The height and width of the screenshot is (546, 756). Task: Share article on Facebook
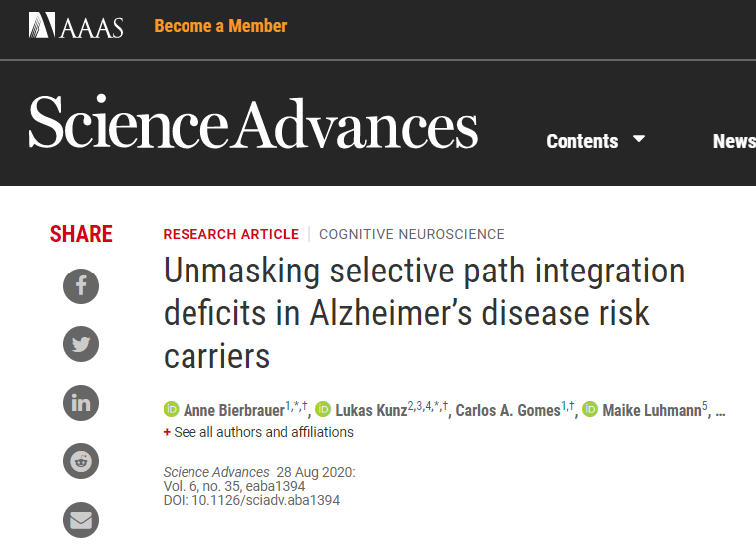[81, 287]
